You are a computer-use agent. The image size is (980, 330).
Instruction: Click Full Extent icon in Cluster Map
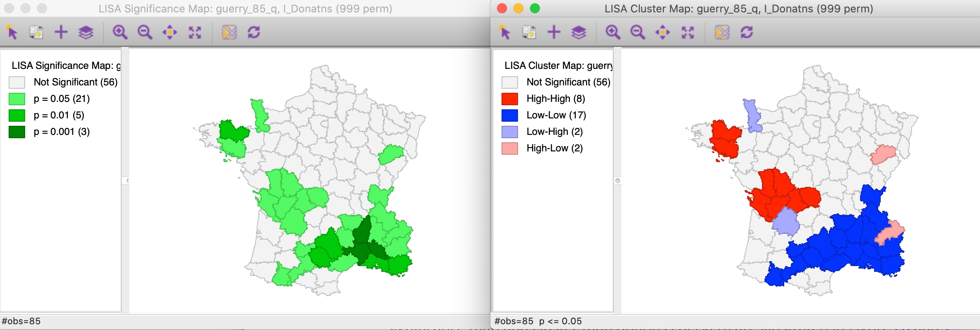click(688, 32)
